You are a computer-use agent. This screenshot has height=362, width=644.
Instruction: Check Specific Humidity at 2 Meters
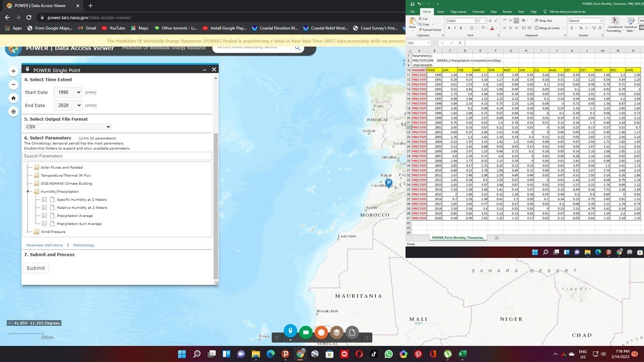pos(44,200)
